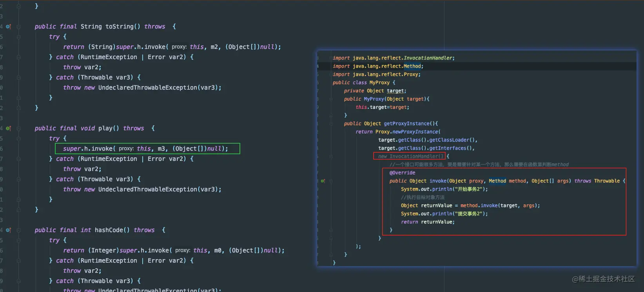Fold the invoke method in MyProxy popup
Image resolution: width=644 pixels, height=292 pixels.
click(x=331, y=181)
